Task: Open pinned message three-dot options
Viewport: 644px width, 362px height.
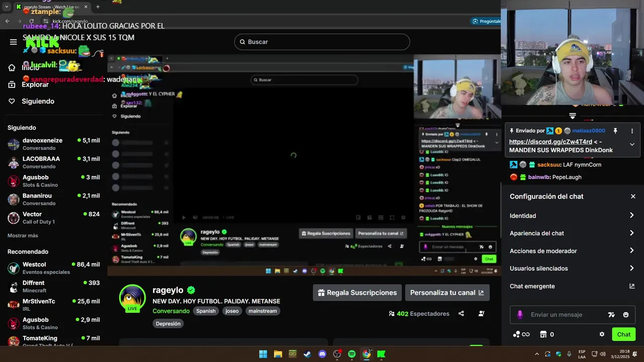Action: [632, 131]
